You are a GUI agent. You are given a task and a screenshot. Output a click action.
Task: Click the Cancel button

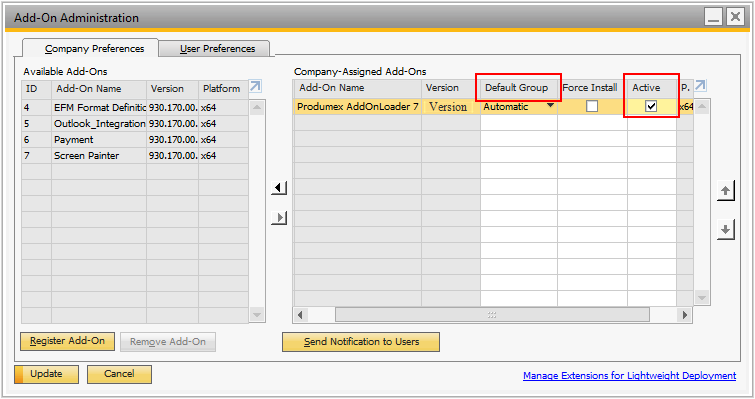119,374
